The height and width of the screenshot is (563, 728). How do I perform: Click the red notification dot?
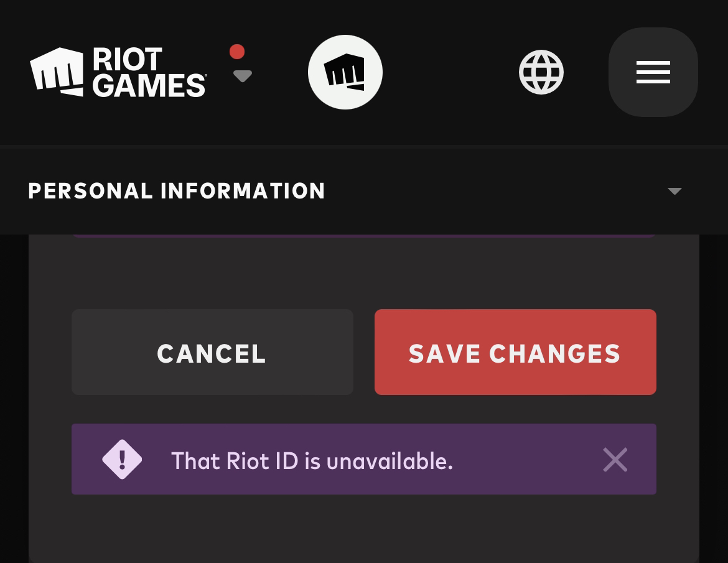click(x=237, y=52)
